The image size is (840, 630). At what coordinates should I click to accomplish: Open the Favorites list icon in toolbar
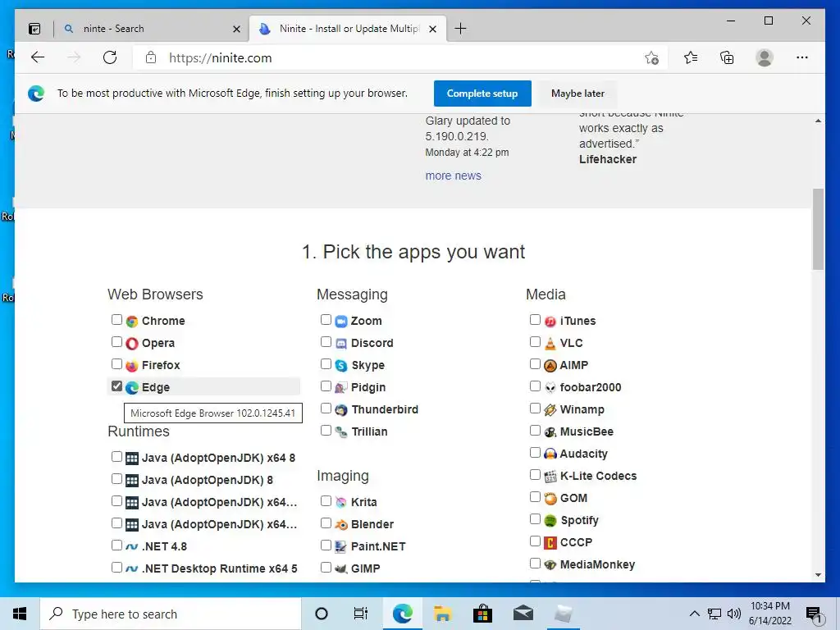[x=691, y=57]
